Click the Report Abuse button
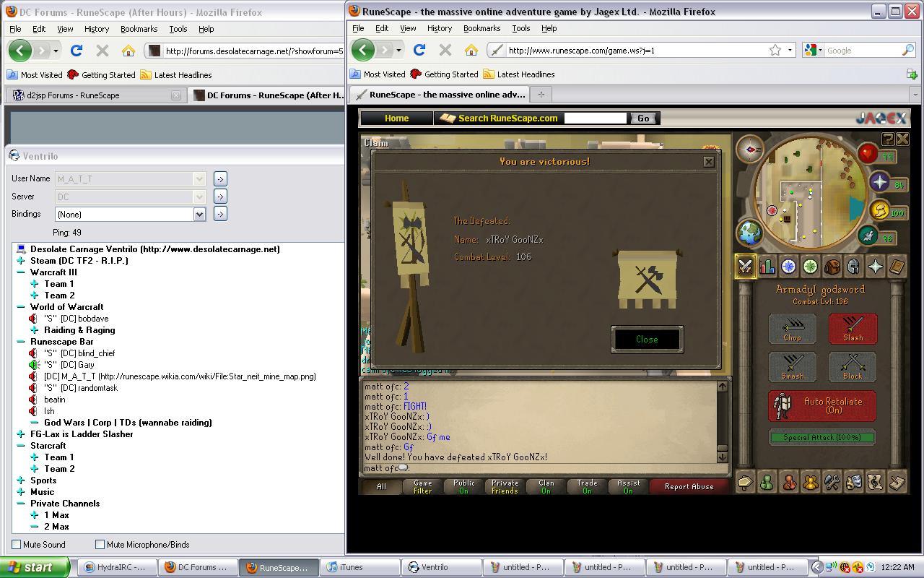924x578 pixels. [689, 486]
